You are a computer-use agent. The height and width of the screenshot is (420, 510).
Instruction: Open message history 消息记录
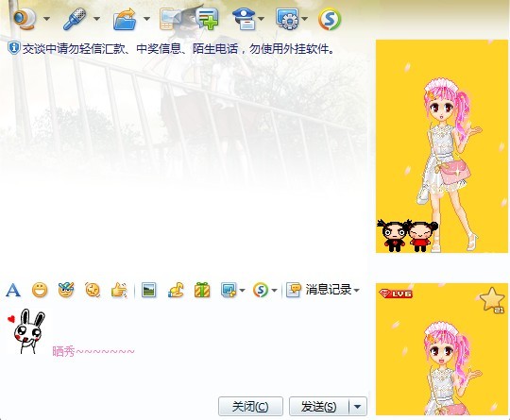coord(319,290)
